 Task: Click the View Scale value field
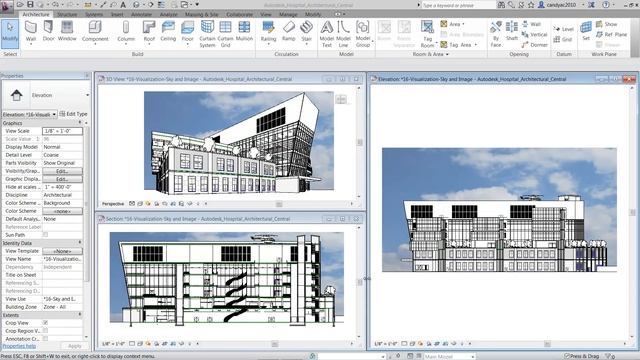coord(62,131)
